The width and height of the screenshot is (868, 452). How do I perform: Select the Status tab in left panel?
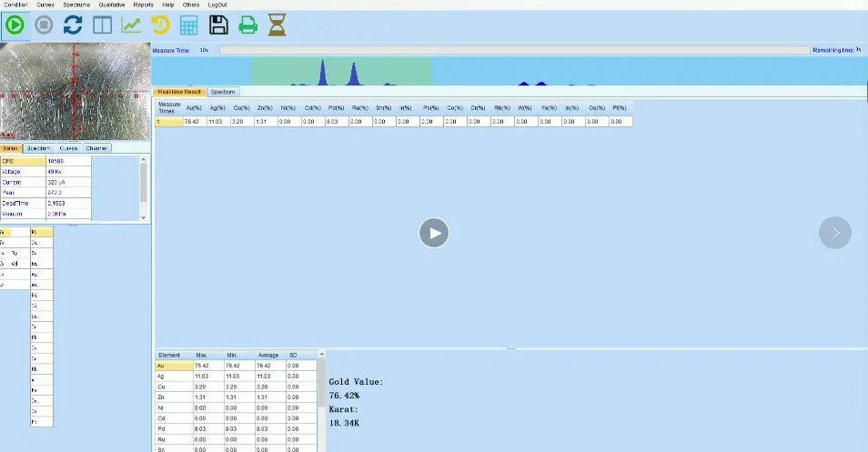point(11,148)
